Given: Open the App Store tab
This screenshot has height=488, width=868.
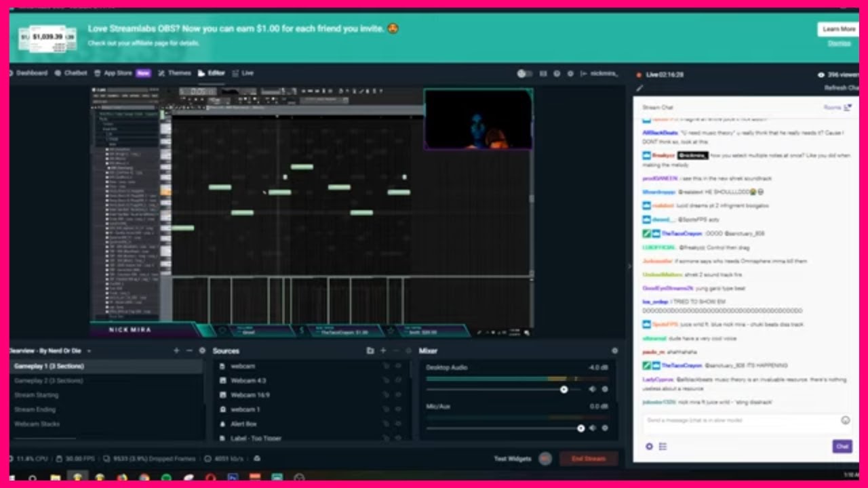Looking at the screenshot, I should click(122, 73).
